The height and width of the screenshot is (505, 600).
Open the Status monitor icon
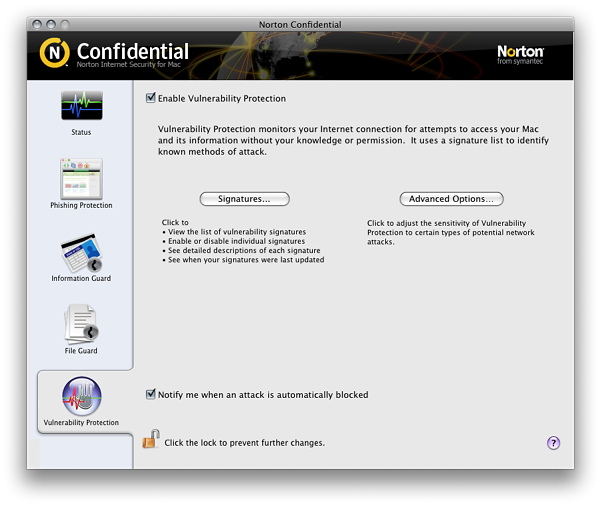(x=81, y=105)
